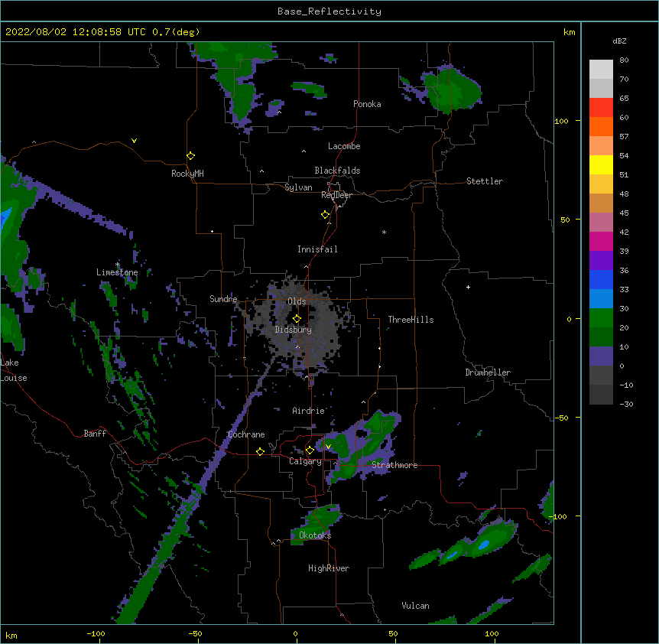The height and width of the screenshot is (644, 659).
Task: Click the Calgary city label
Action: [x=305, y=461]
